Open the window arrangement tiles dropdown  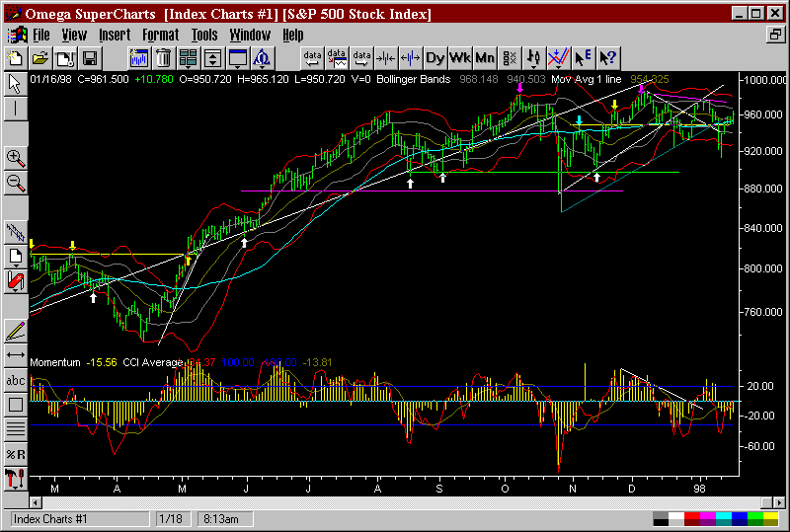click(188, 58)
